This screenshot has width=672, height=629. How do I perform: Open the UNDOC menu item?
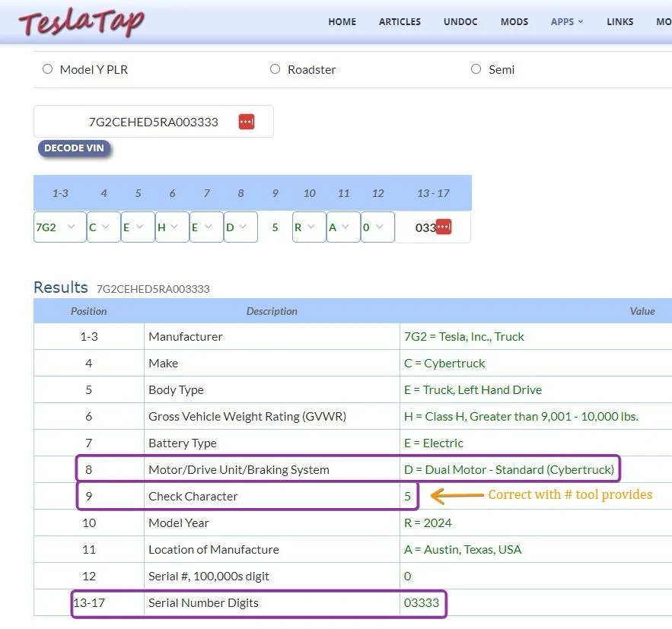[460, 22]
